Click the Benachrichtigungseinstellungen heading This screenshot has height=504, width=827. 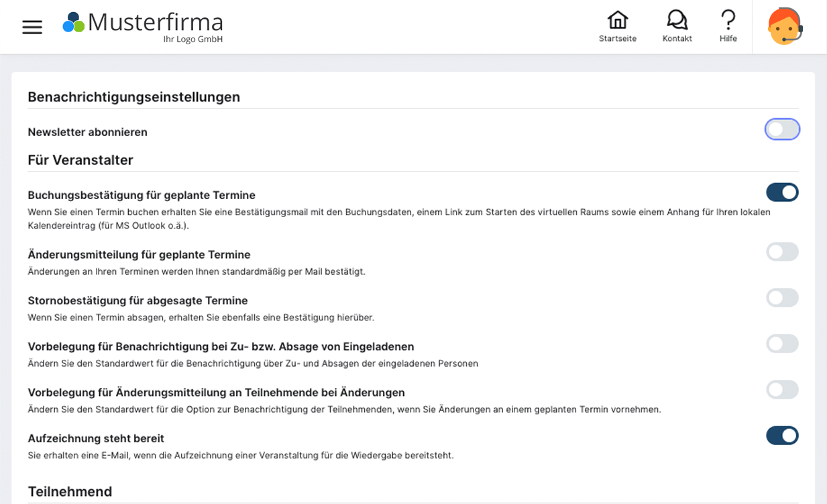click(133, 97)
